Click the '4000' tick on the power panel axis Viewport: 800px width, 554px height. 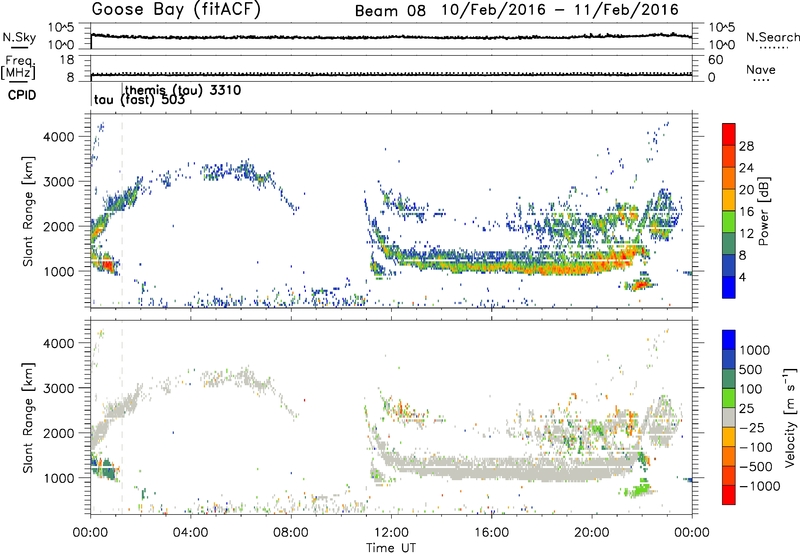coord(58,137)
